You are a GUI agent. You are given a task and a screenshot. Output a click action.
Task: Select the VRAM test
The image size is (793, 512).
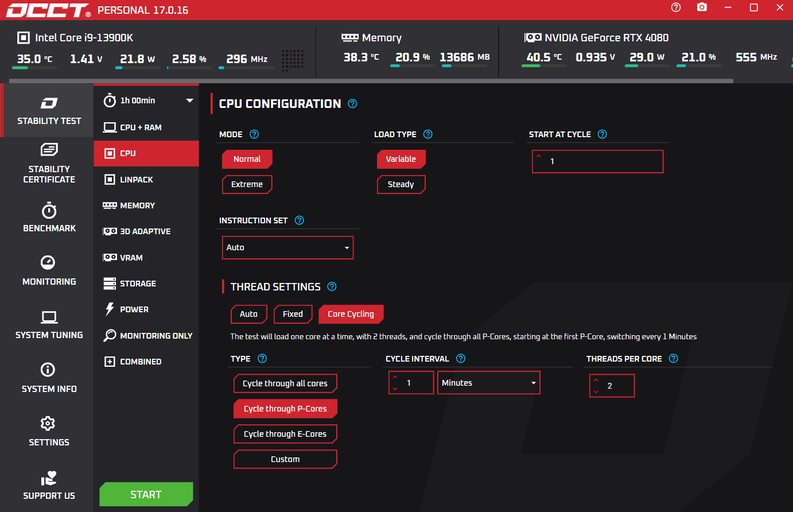tap(146, 258)
